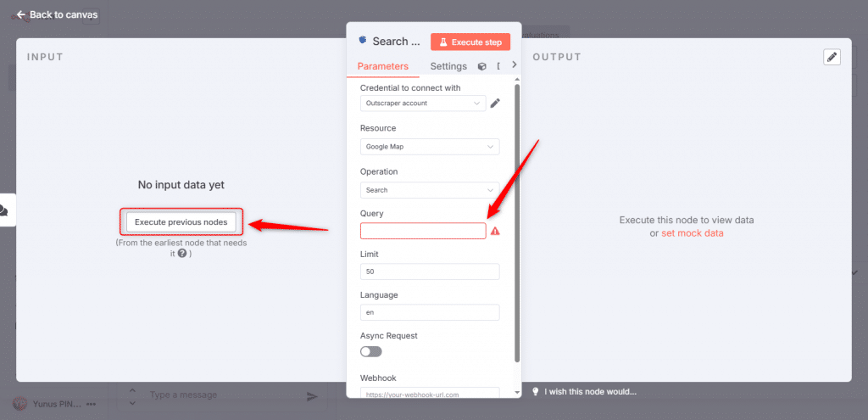The image size is (868, 420).
Task: Click the send arrow in message box
Action: click(312, 395)
